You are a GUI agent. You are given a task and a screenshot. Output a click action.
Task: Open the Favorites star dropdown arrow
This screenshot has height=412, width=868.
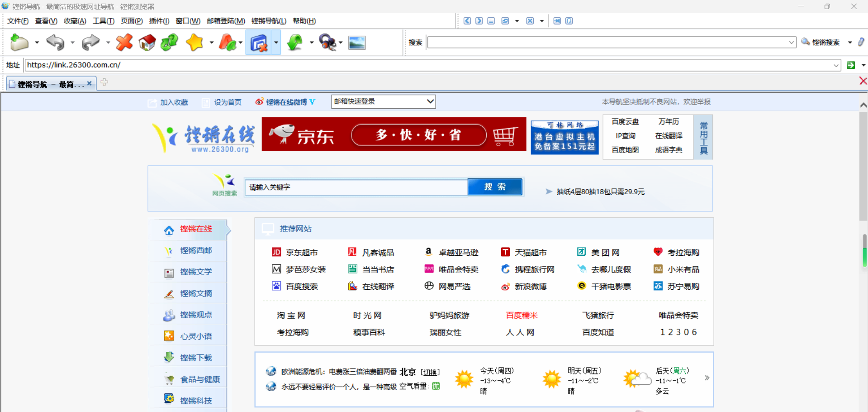tap(211, 43)
